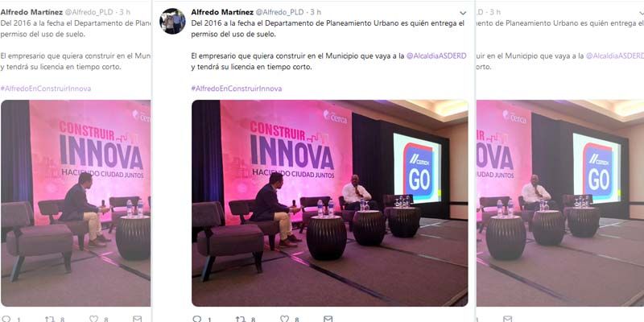
Task: Enlarge the Construir Innova photo in the middle tweet
Action: (329, 203)
